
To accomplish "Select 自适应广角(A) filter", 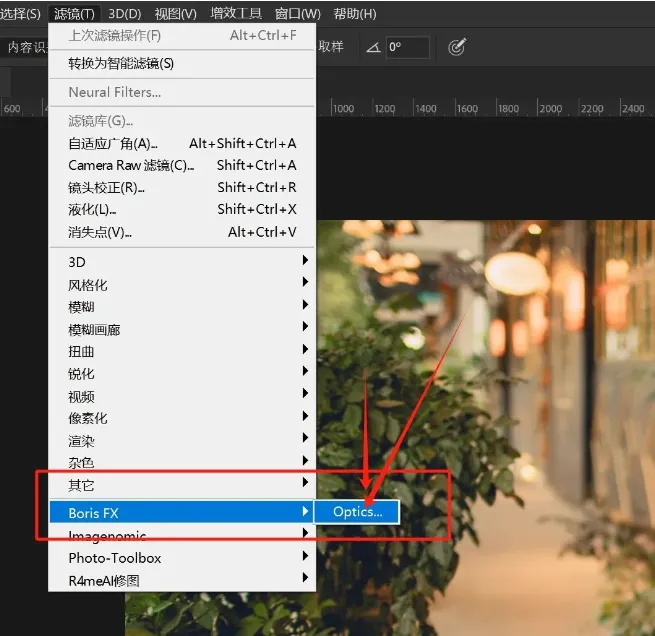I will click(x=182, y=144).
